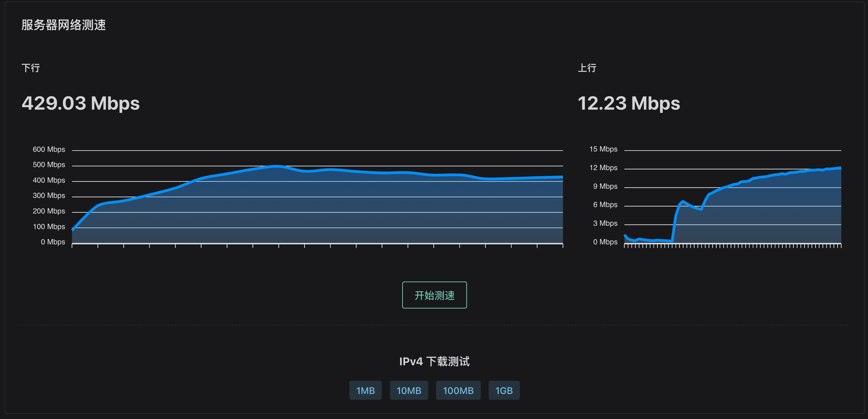Click the 12 Mbps upload axis label

click(603, 168)
